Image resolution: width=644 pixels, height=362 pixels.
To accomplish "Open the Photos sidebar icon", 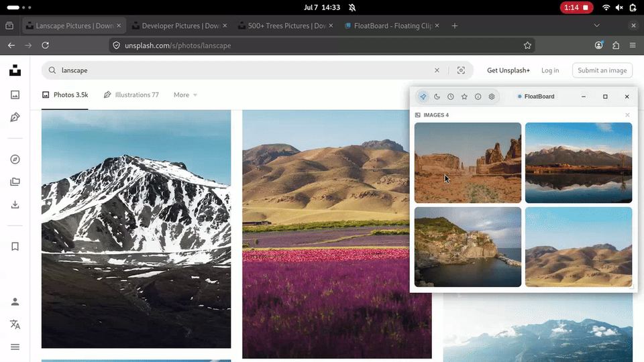I will click(x=15, y=95).
